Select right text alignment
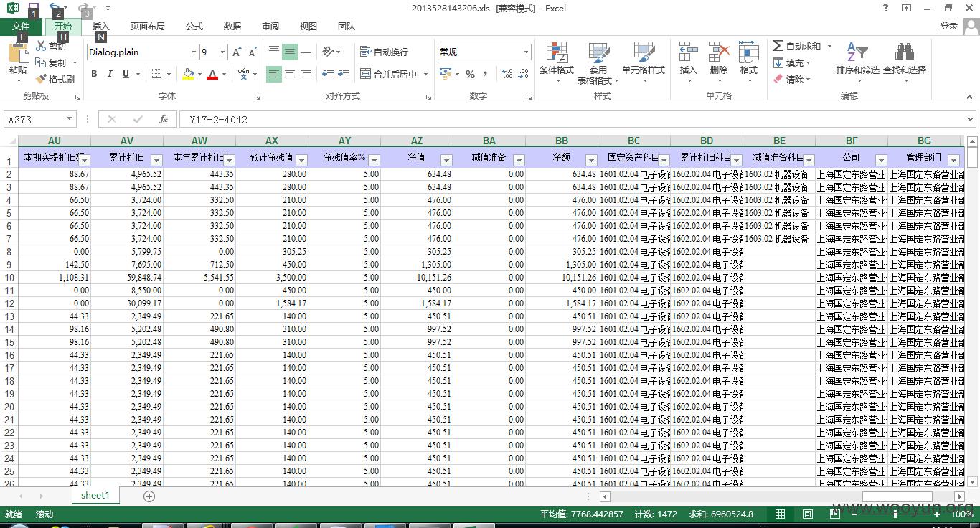The width and height of the screenshot is (980, 528). [x=306, y=74]
